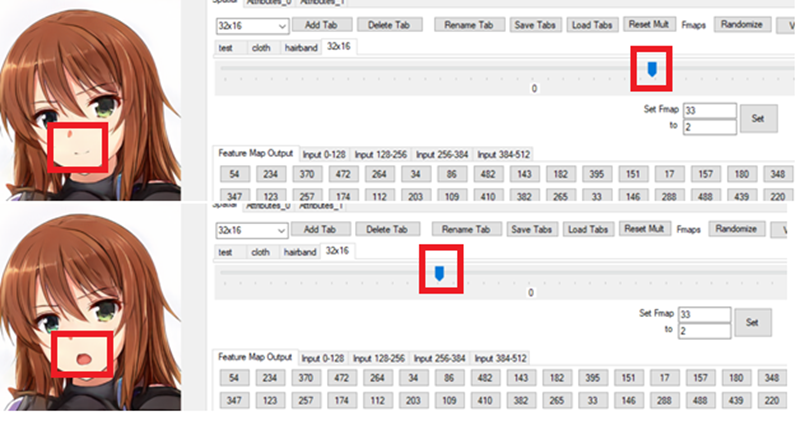Click the 'to' field showing 2, upper panel
Image resolution: width=796 pixels, height=421 pixels.
click(710, 127)
